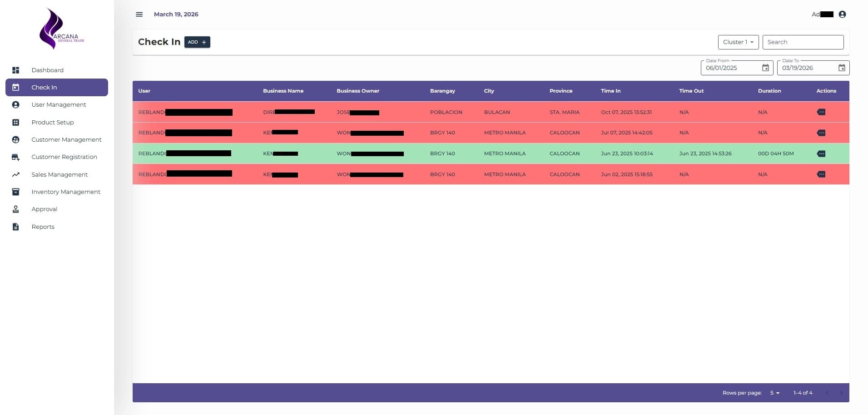Select Sales Management in the sidebar
This screenshot has height=415, width=868.
(60, 175)
